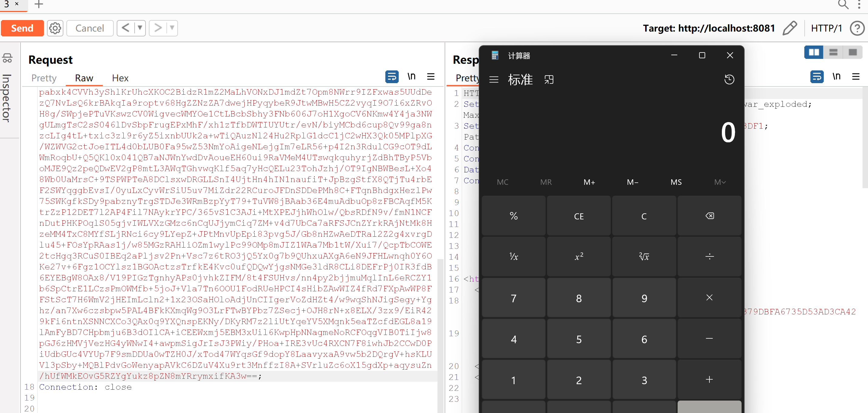Expand the forward history dropdown arrow
Screen dimensions: 868x413
pyautogui.click(x=172, y=28)
